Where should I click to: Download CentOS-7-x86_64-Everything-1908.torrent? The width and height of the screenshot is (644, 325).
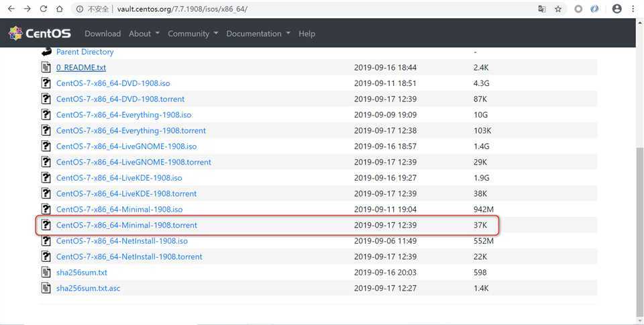click(131, 131)
